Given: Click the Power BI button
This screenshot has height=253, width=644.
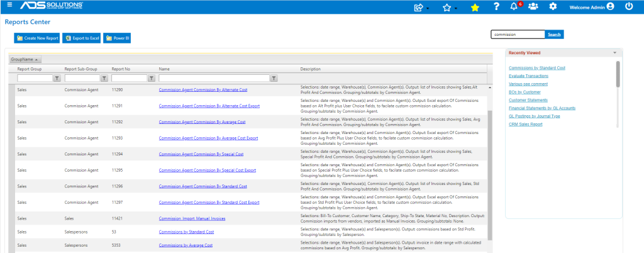Looking at the screenshot, I should pos(117,38).
